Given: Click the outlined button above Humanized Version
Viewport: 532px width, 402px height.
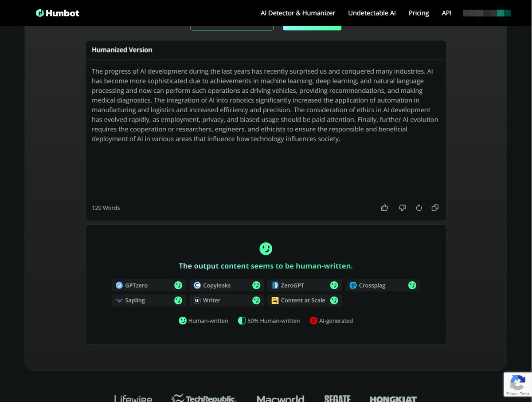Looking at the screenshot, I should click(x=232, y=28).
